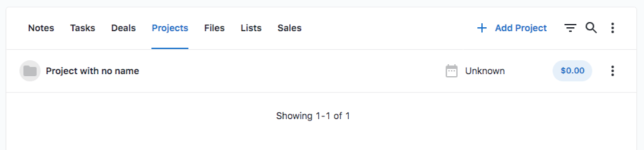Click the Unknown date label

485,71
